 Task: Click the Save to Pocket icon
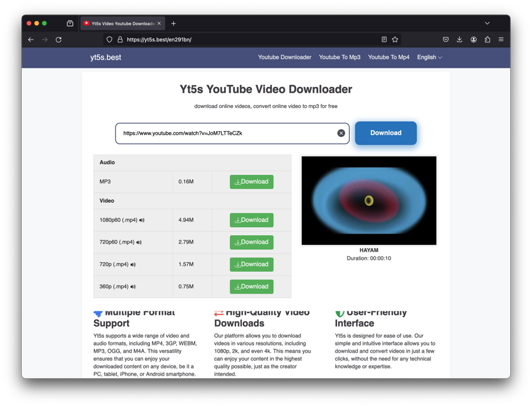pos(446,40)
